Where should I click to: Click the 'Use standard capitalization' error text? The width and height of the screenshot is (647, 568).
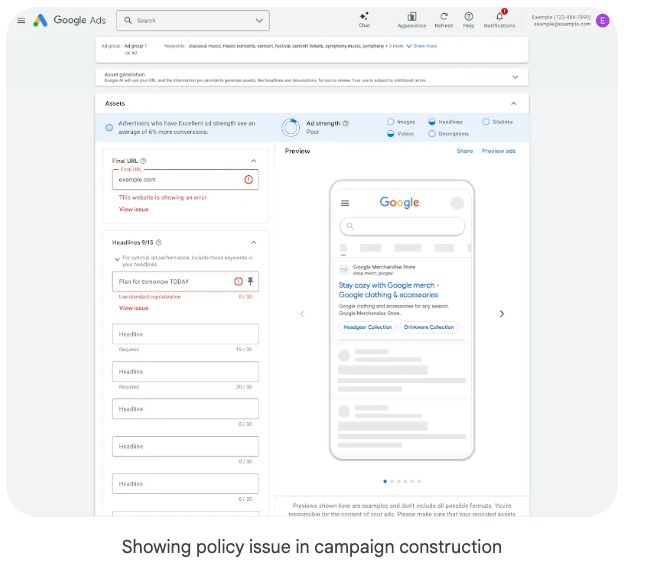(x=150, y=297)
